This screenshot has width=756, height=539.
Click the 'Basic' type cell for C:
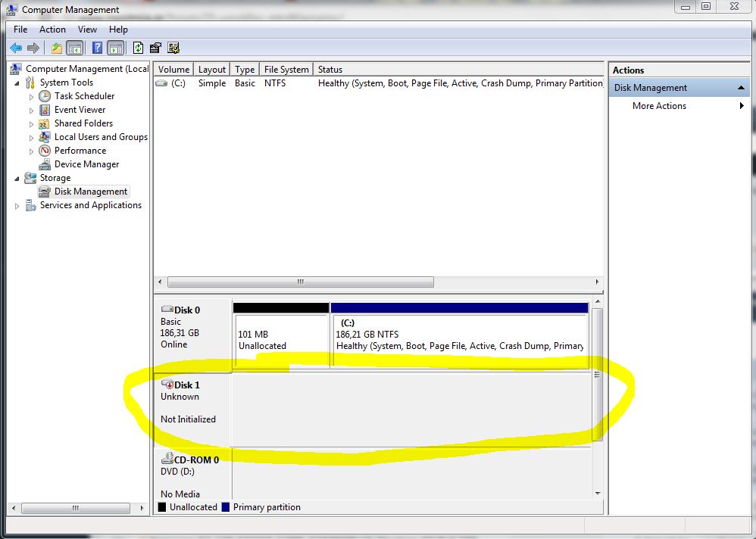[x=245, y=83]
